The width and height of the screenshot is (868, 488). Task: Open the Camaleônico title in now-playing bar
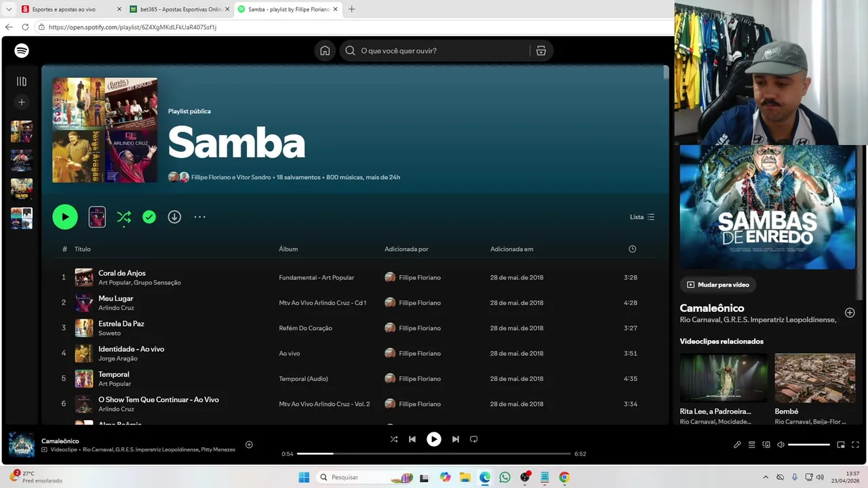[x=60, y=441]
